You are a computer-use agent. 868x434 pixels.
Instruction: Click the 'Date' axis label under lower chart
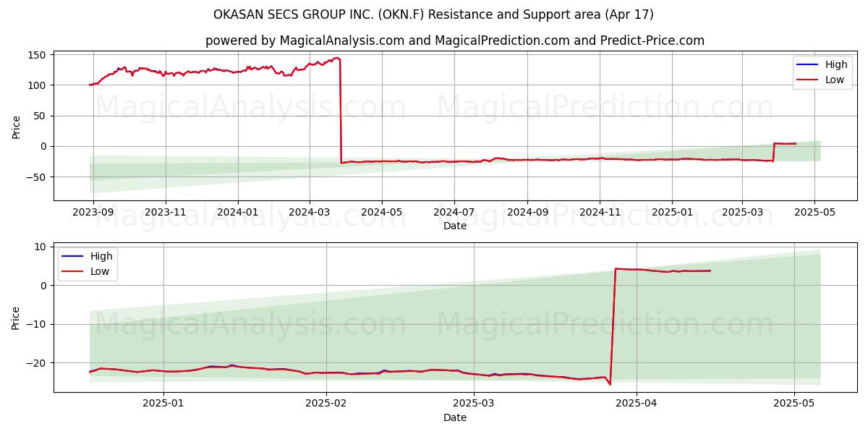tap(455, 417)
